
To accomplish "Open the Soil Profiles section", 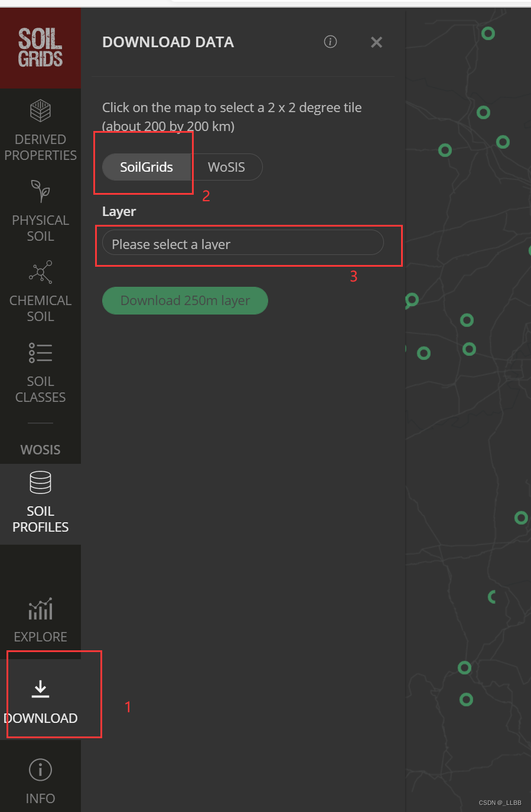I will [x=40, y=504].
